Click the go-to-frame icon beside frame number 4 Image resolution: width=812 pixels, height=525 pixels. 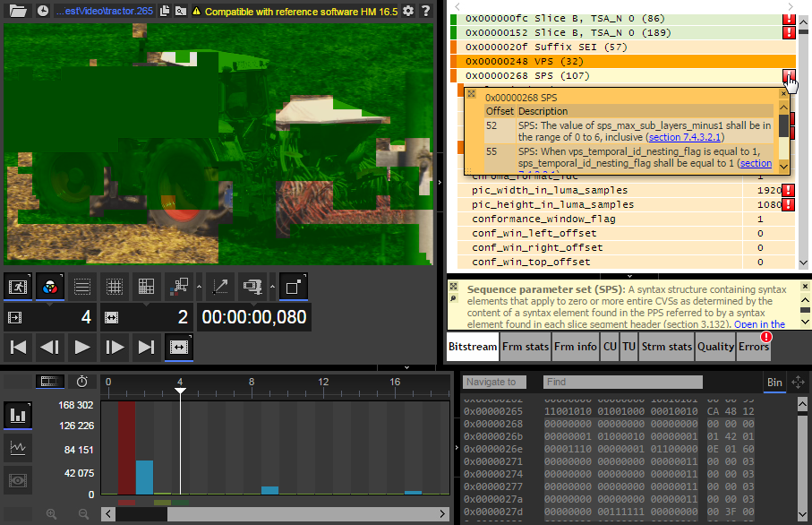pos(15,317)
